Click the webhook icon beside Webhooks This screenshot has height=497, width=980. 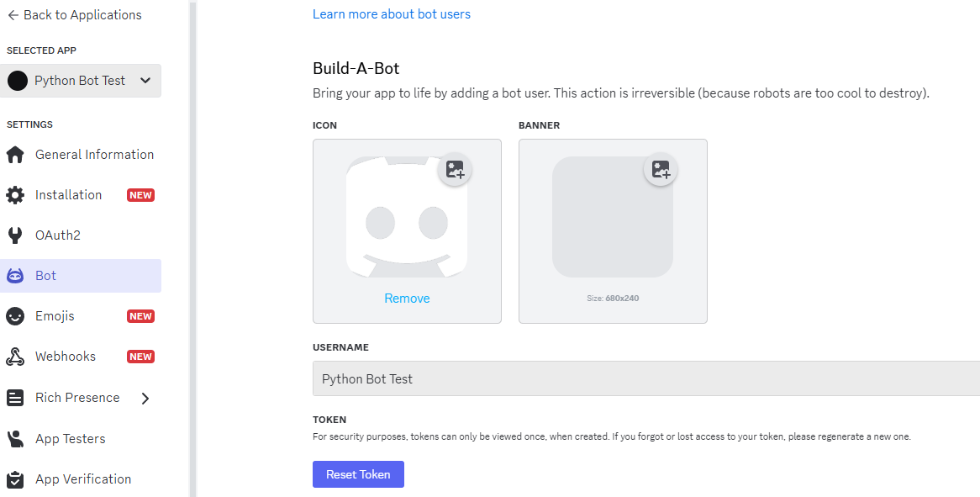[15, 357]
